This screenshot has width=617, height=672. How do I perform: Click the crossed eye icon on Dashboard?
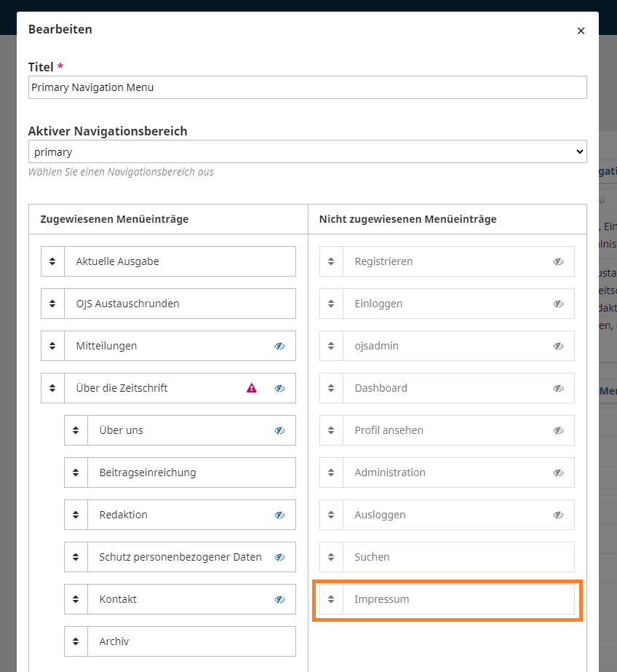[x=558, y=388]
